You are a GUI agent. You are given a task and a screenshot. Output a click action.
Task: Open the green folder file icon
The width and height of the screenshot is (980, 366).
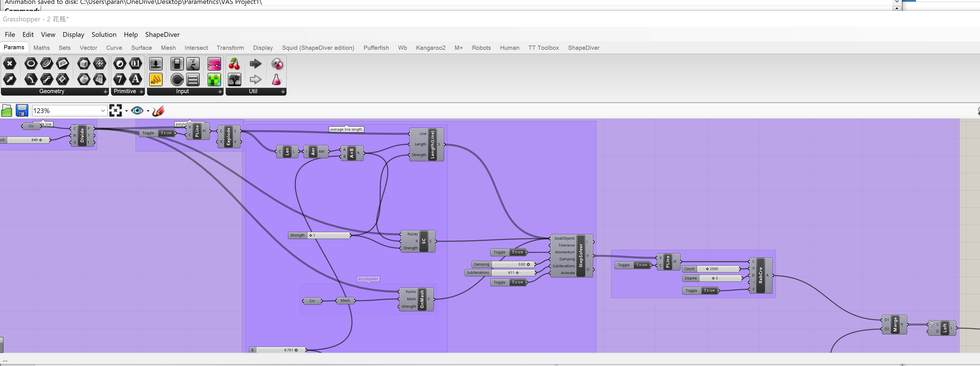pos(6,111)
